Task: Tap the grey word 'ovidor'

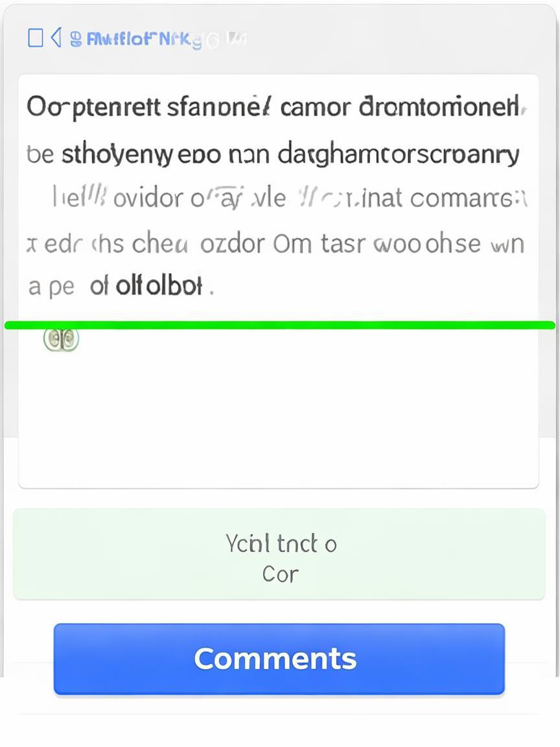Action: tap(147, 198)
